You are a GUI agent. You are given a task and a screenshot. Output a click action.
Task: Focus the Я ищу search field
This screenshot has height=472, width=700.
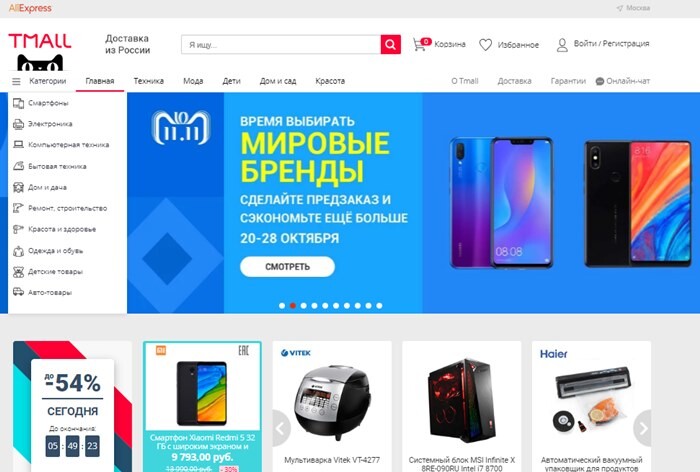click(x=281, y=44)
